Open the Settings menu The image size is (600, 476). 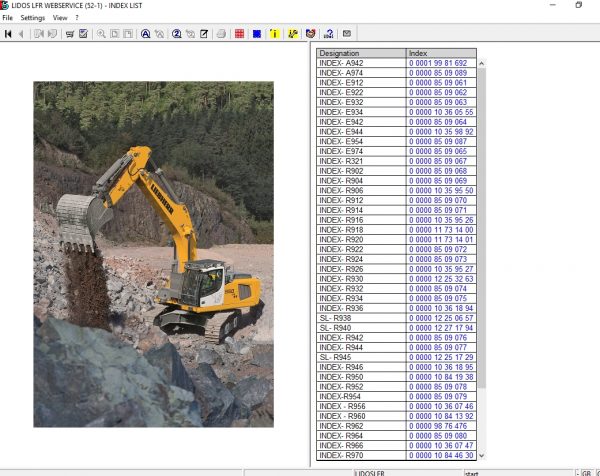click(x=33, y=18)
